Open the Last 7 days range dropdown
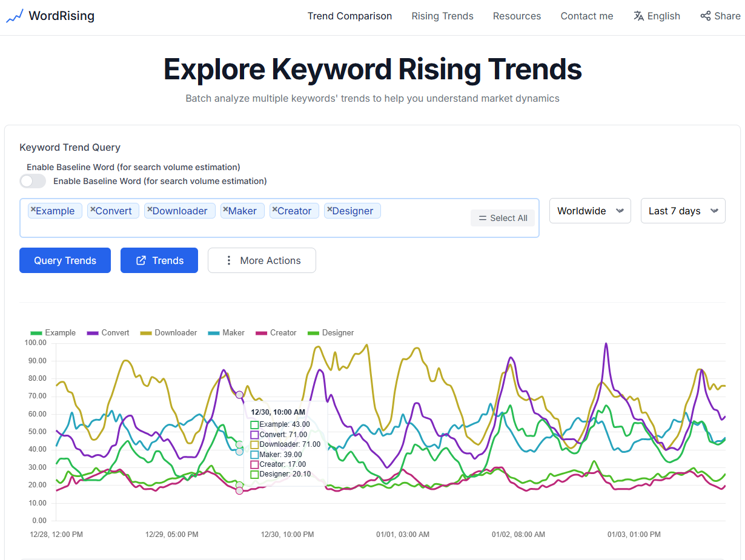This screenshot has width=745, height=560. [683, 211]
